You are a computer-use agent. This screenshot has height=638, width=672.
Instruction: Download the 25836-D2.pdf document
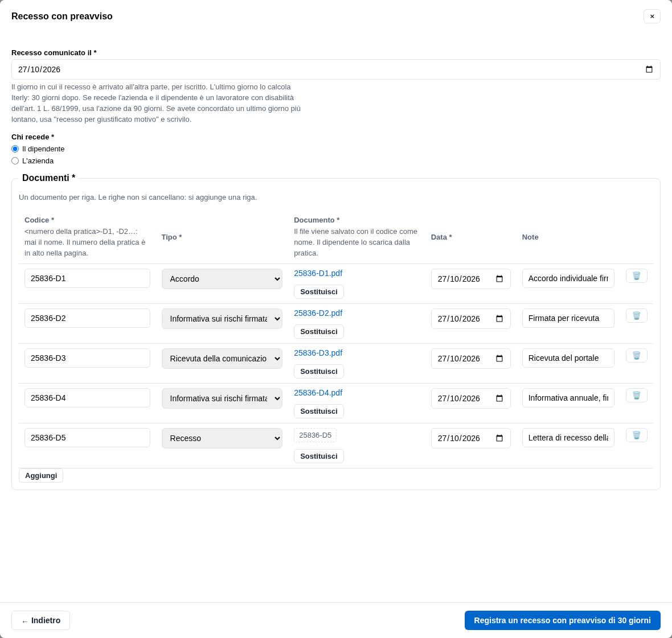point(318,313)
